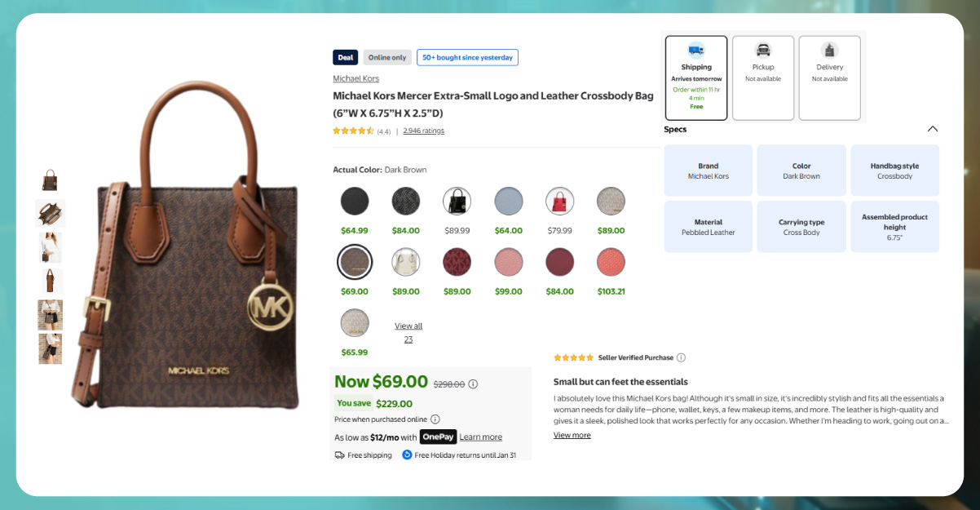View the second product thumbnail image
980x510 pixels.
point(50,213)
